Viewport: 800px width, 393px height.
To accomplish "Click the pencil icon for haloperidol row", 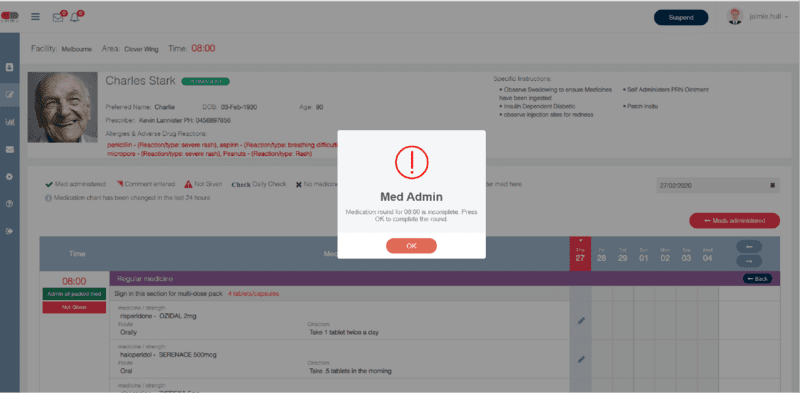I will pos(581,359).
